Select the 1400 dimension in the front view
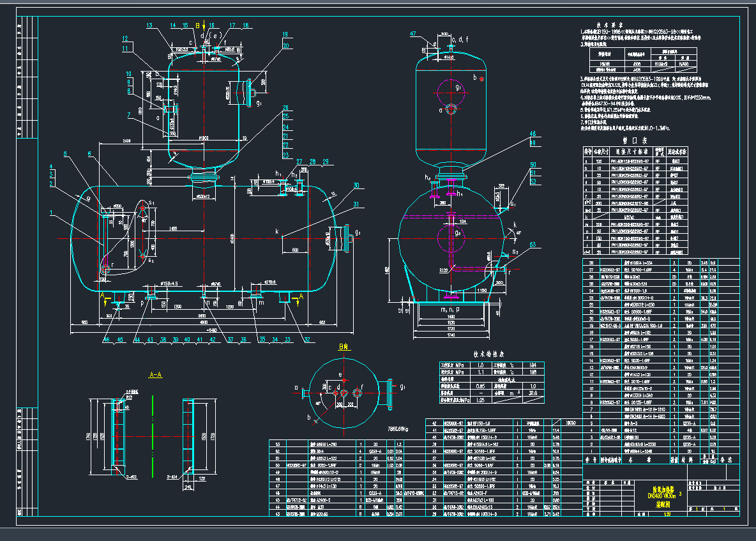Viewport: 756px width, 541px height. 173,228
